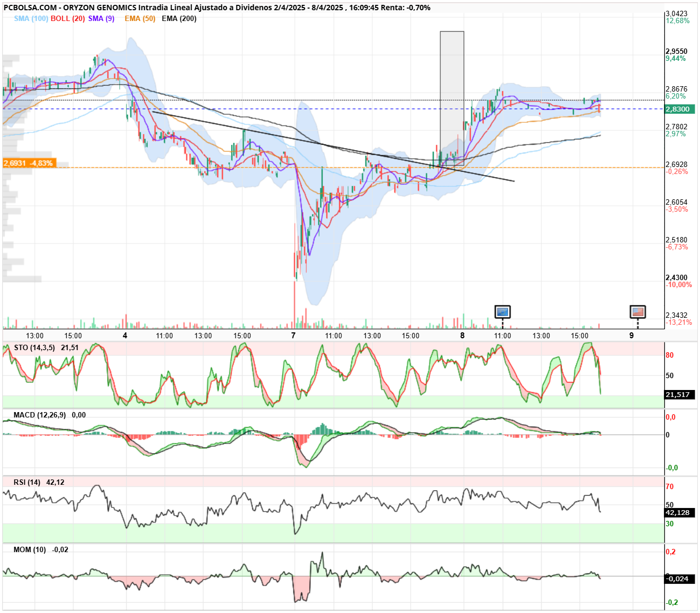Screen dimensions: 700x613
Task: Click the day 9 date label
Action: point(632,335)
